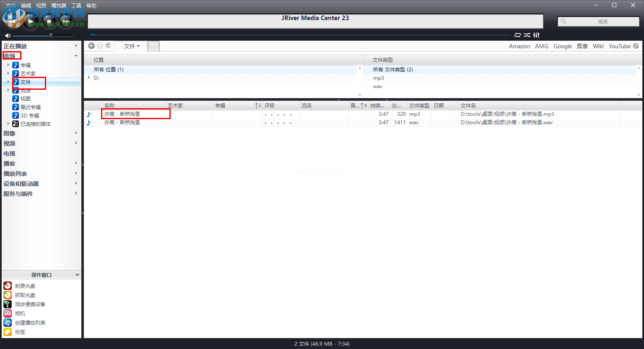
Task: Open 同步便携设备 sync action
Action: (30, 304)
